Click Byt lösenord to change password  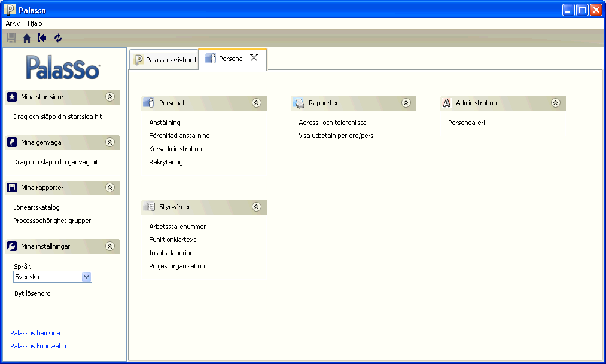tap(32, 293)
